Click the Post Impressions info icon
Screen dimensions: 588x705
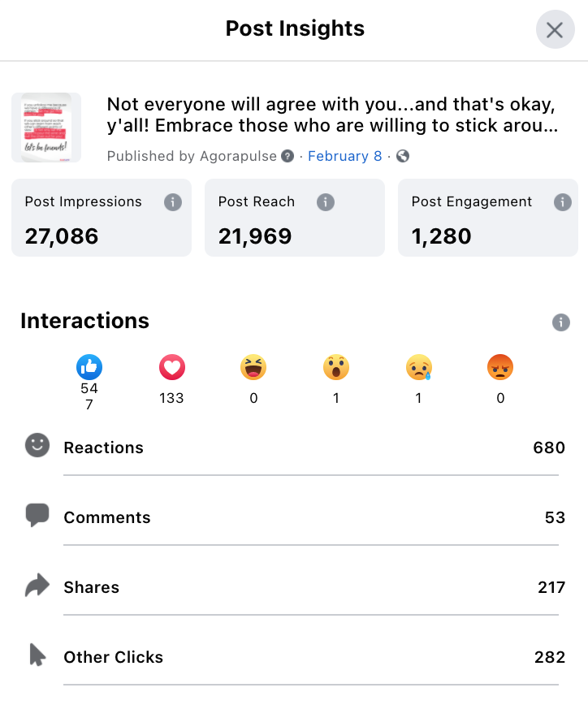[x=173, y=202]
